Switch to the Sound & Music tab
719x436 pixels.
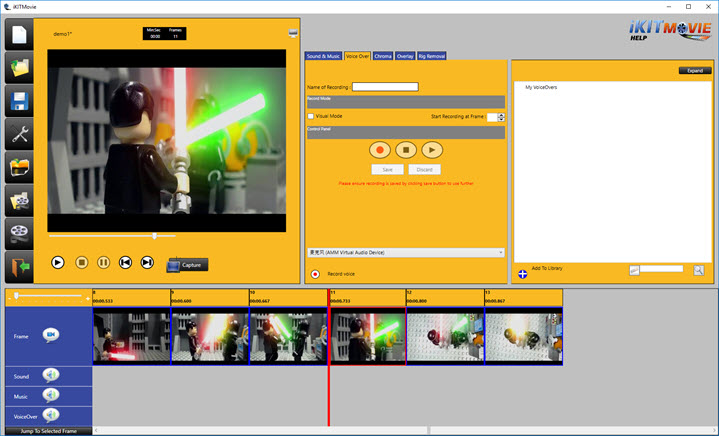pos(323,56)
